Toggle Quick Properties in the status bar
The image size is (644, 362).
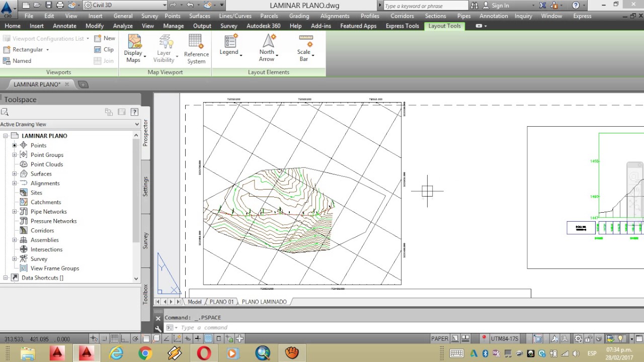tap(219, 339)
